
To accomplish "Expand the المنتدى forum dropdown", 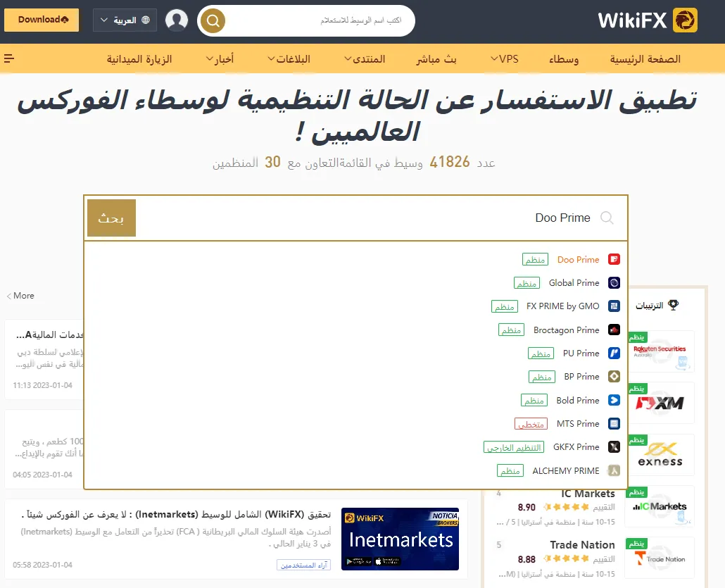I will (x=365, y=58).
